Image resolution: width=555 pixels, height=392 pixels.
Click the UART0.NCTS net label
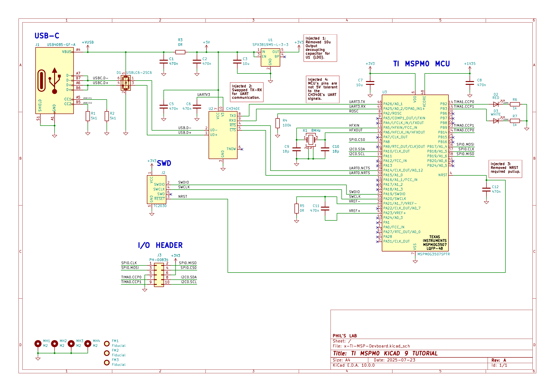tap(359, 168)
